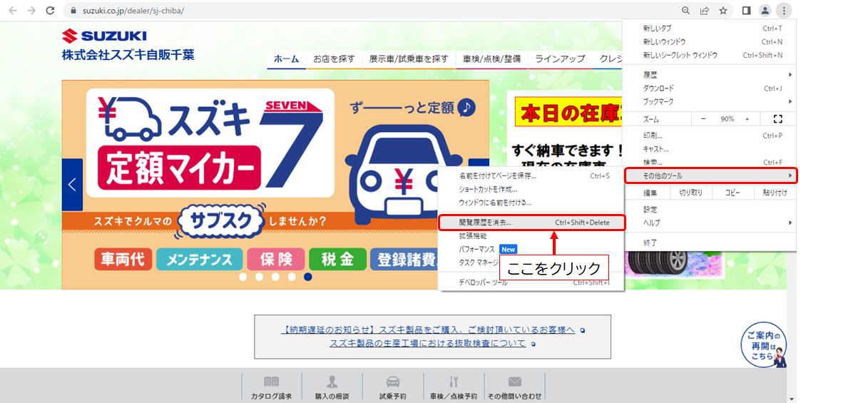The image size is (868, 403).
Task: Open パフォーマンス from the submenu
Action: coord(531,249)
